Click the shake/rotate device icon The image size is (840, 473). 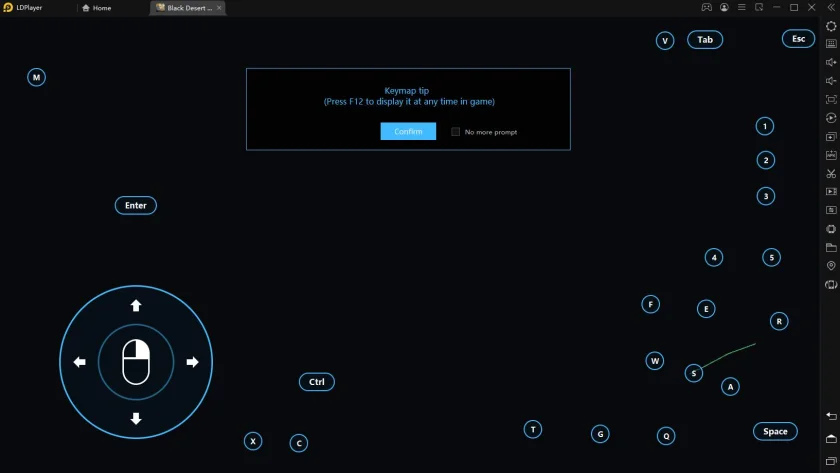pos(831,284)
